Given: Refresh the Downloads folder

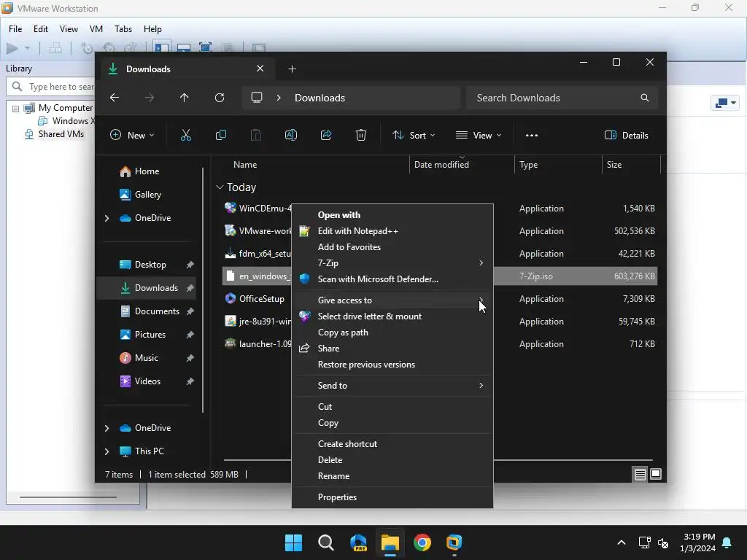Looking at the screenshot, I should [219, 98].
